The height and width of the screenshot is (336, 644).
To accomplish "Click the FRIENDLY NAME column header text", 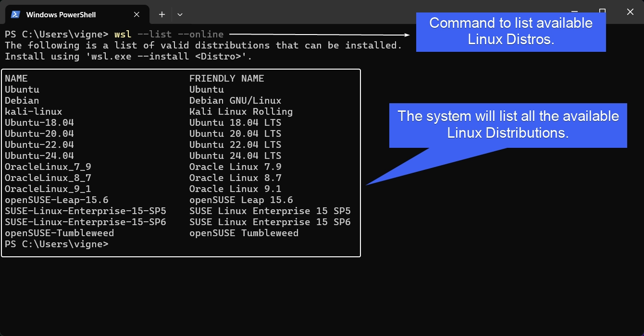I will (227, 78).
